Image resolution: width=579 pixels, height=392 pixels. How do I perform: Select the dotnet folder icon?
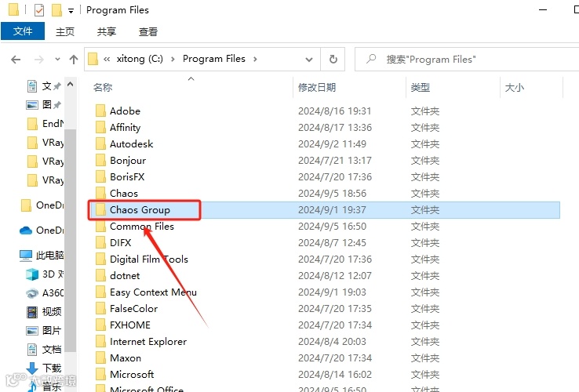100,275
